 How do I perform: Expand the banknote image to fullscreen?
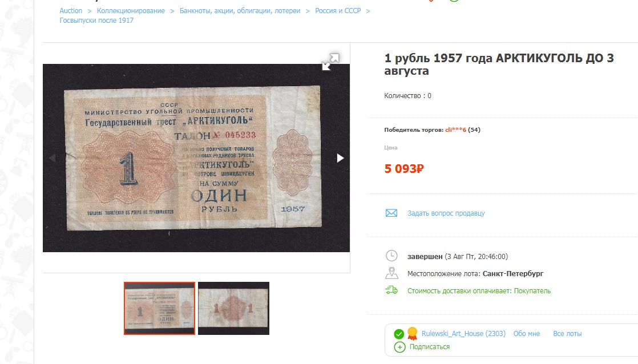point(330,62)
